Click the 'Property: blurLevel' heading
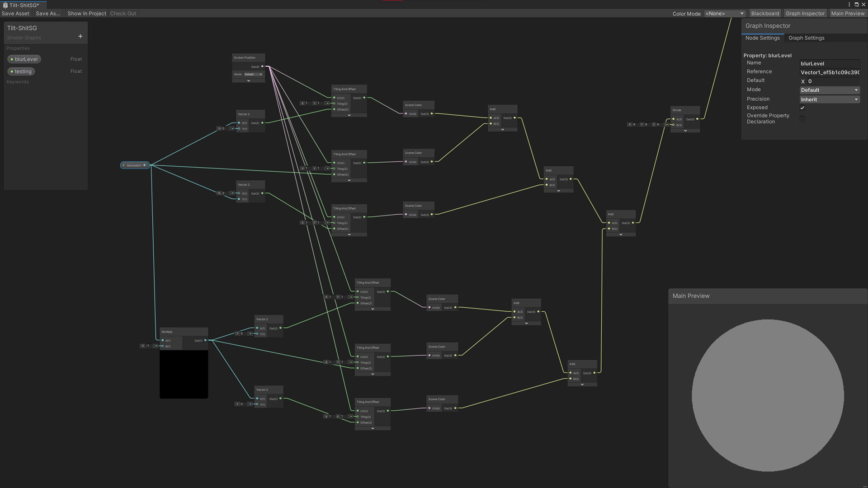This screenshot has height=488, width=868. coord(767,56)
